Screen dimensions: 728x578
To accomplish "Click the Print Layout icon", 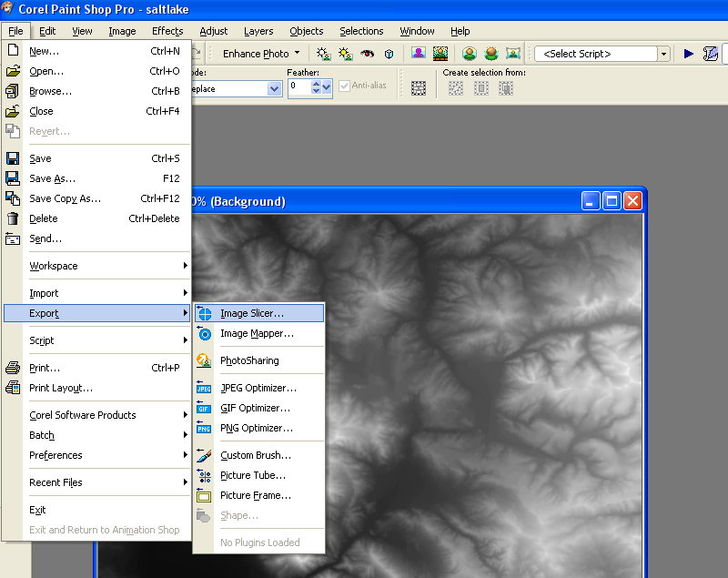I will [x=13, y=388].
